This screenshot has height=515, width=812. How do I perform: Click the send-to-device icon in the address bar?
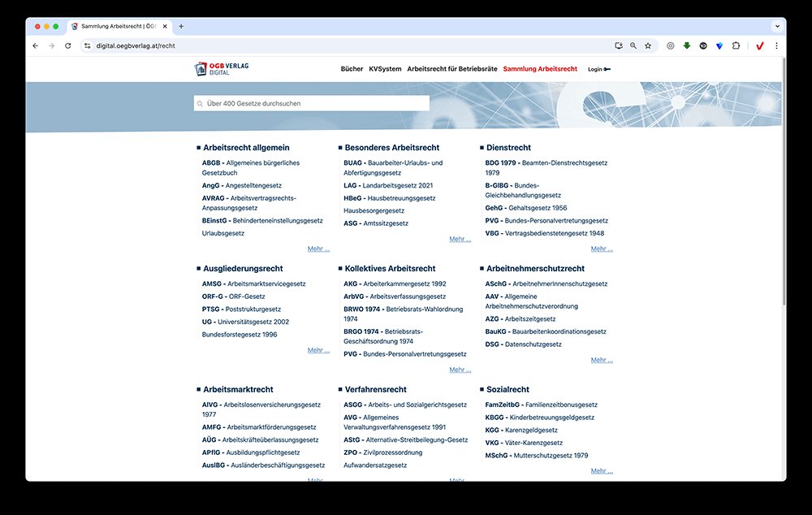tap(619, 46)
